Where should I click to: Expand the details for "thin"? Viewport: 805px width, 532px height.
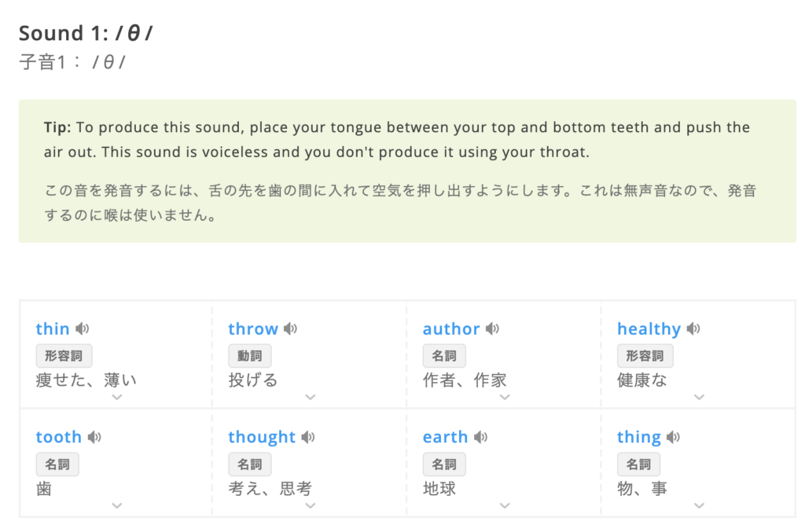pyautogui.click(x=116, y=398)
